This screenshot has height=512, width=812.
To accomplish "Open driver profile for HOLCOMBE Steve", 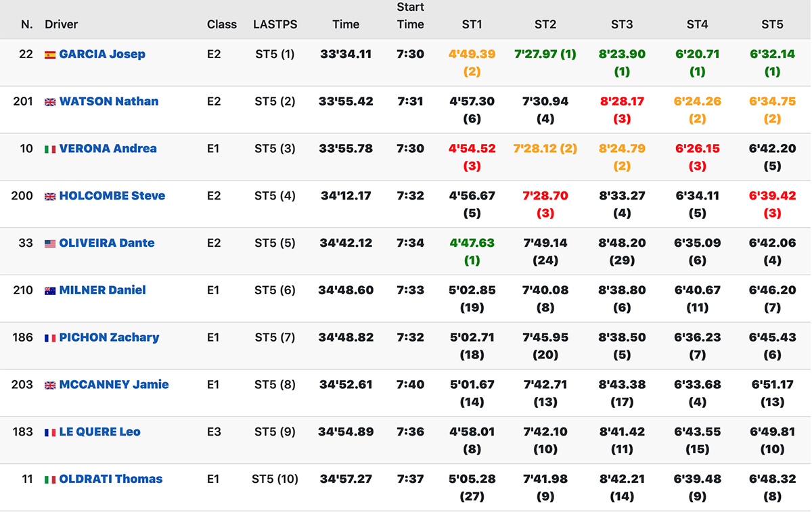I will click(112, 196).
